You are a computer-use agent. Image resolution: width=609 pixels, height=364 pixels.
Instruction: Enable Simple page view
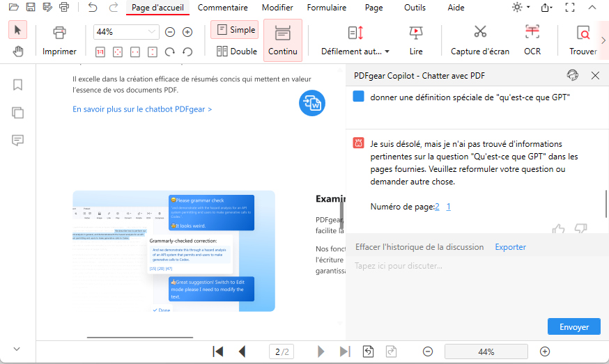tap(235, 30)
